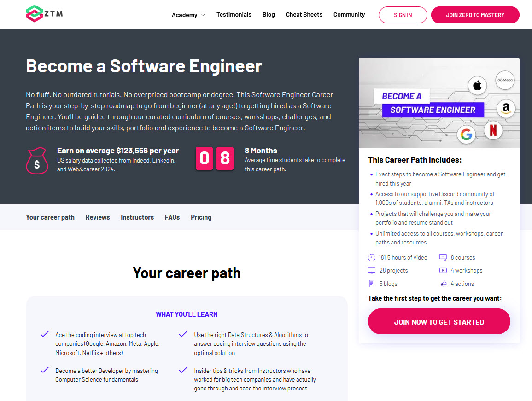Open the Community page
Viewport: 532px width, 401px height.
click(349, 15)
